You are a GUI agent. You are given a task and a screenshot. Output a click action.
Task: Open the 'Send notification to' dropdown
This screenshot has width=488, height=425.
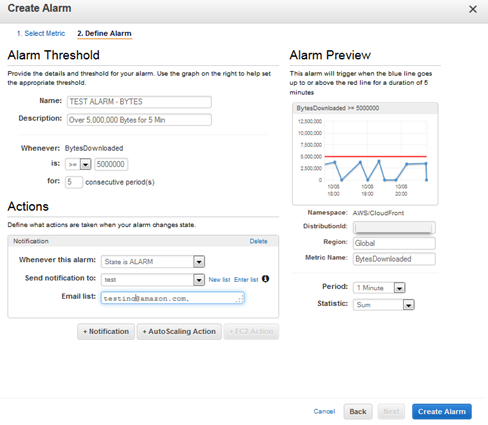pyautogui.click(x=153, y=280)
